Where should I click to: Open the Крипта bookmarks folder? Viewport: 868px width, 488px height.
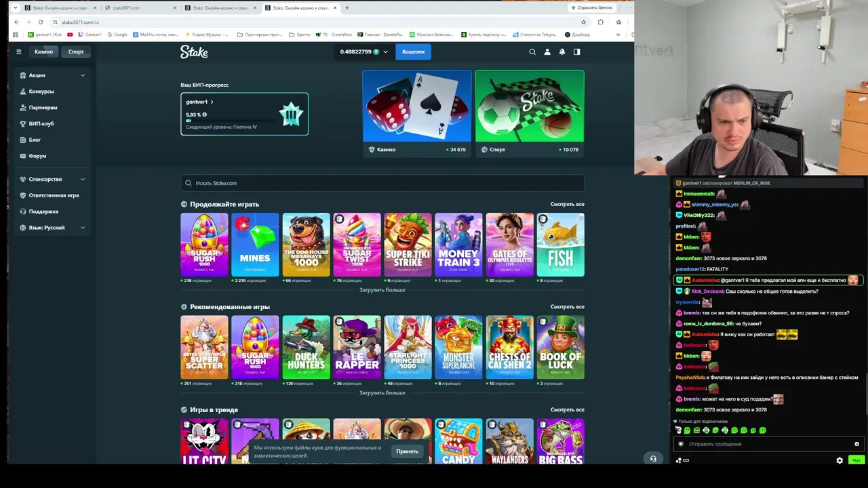(x=299, y=35)
